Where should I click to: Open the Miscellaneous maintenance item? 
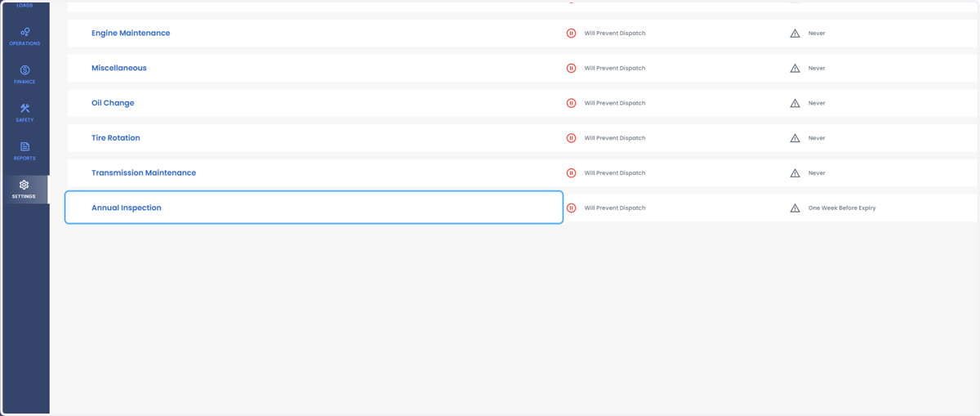(x=119, y=69)
